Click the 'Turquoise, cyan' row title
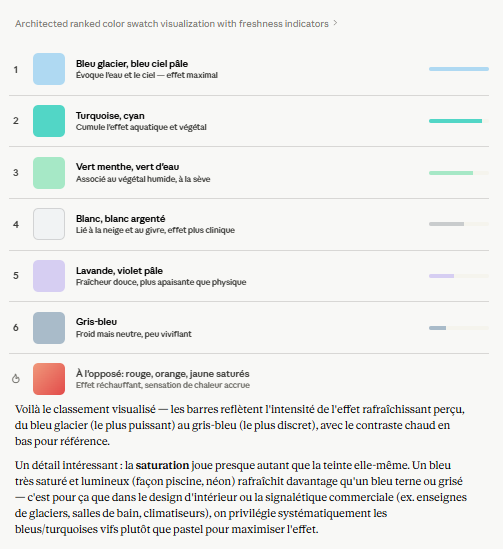The width and height of the screenshot is (503, 549). [110, 116]
